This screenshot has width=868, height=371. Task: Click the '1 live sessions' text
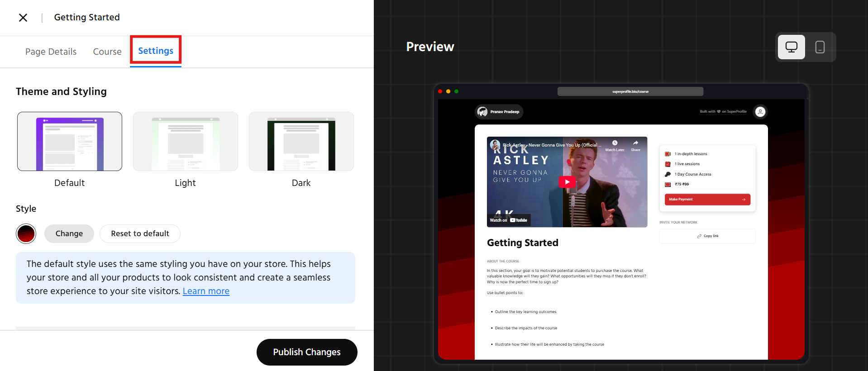[x=687, y=164]
